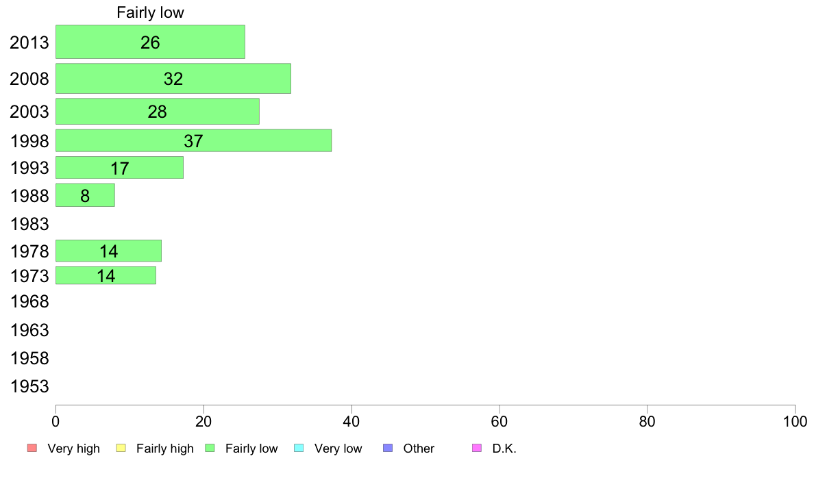
Task: Select the 2003 bar showing 28
Action: click(158, 111)
